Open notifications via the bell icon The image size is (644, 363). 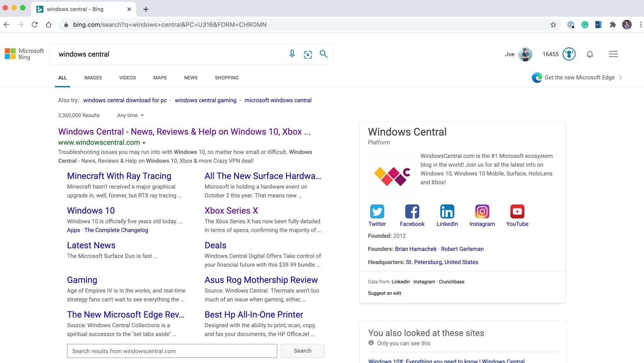tap(590, 54)
